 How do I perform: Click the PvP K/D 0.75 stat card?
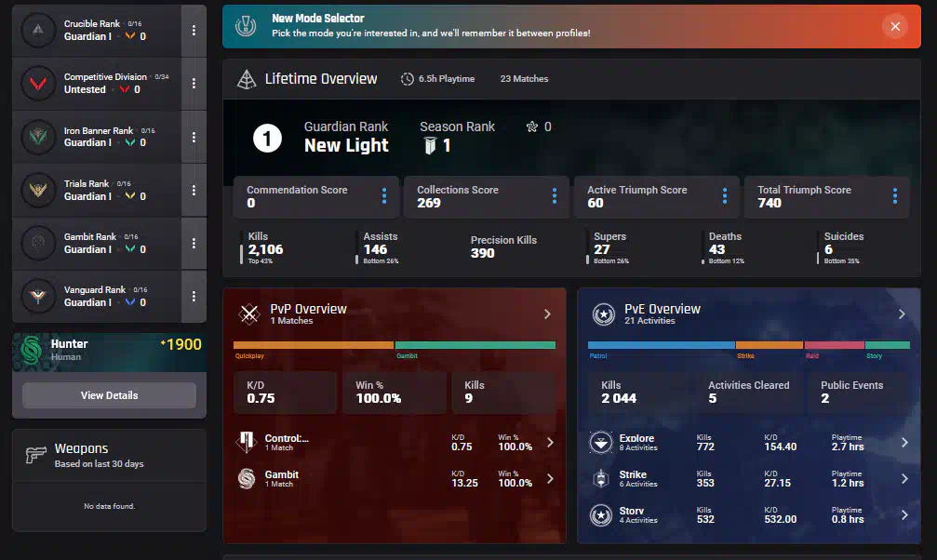(285, 392)
